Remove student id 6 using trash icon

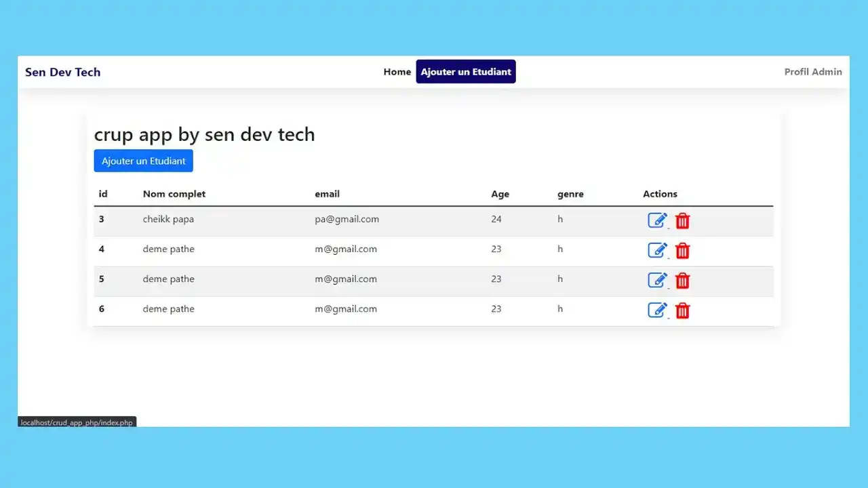coord(682,310)
